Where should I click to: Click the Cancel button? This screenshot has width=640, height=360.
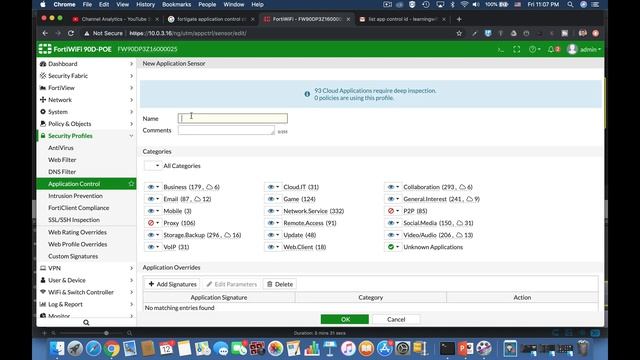pyautogui.click(x=396, y=319)
